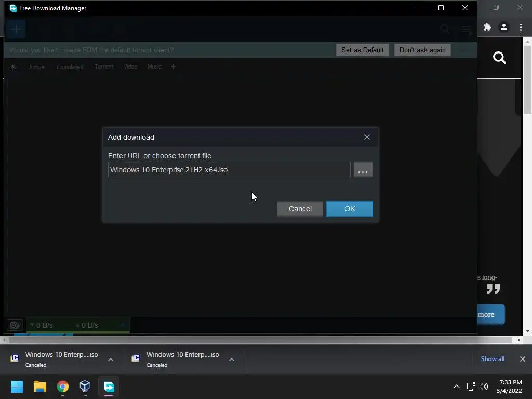Confirm the download by clicking OK
Viewport: 532px width, 399px height.
point(350,209)
